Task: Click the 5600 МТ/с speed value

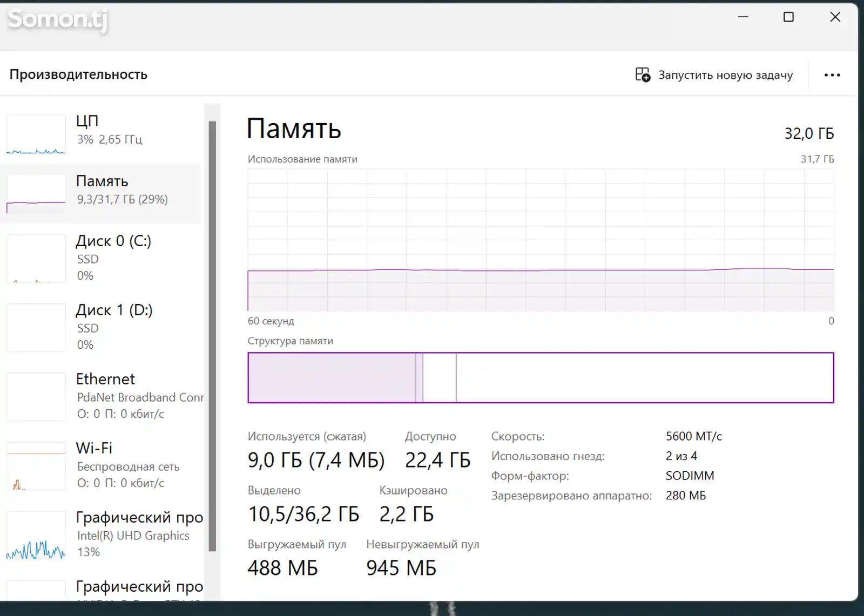Action: coord(693,436)
